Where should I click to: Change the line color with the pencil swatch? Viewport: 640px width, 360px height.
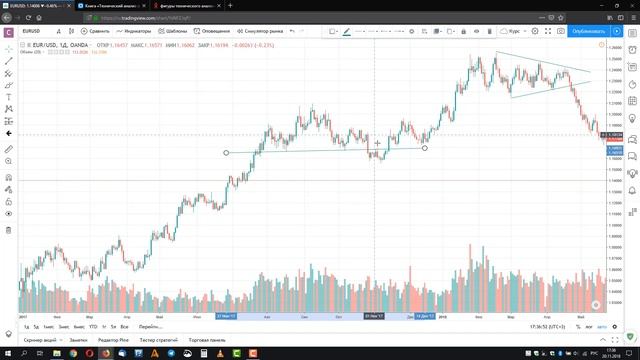[x=347, y=31]
